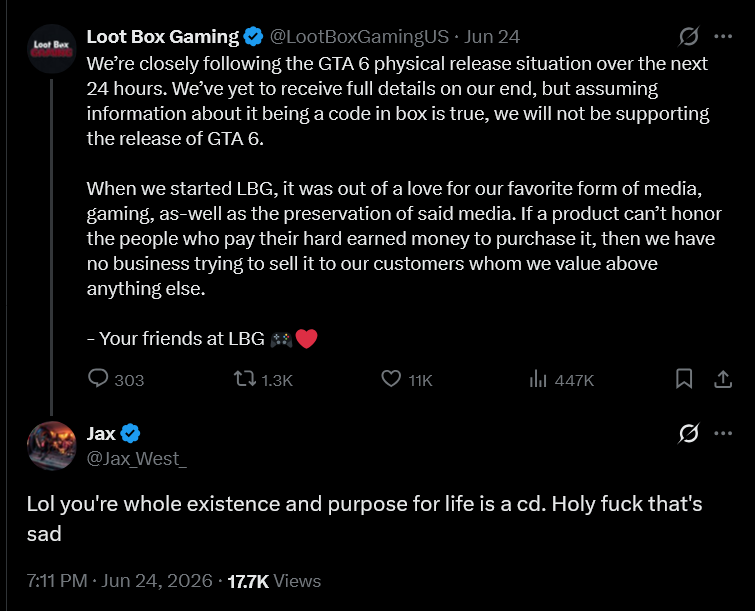Share the Loot Box Gaming tweet
Viewport: 755px width, 611px height.
point(723,379)
